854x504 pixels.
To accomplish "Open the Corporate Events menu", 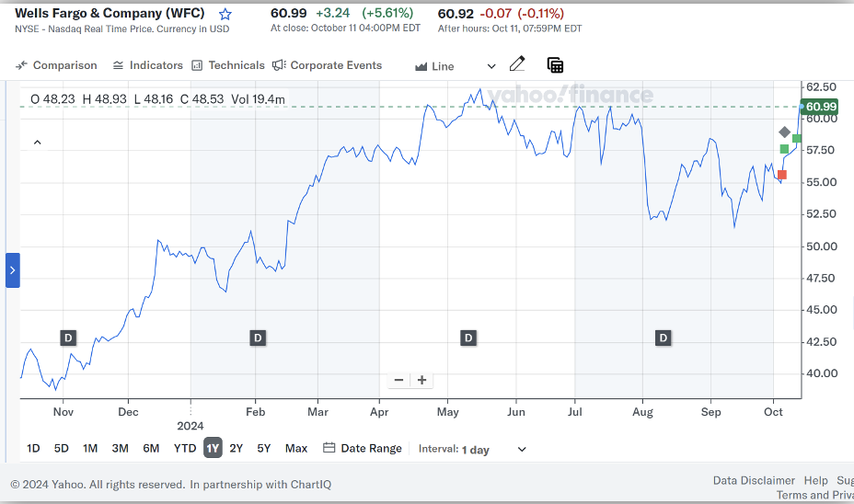I will pyautogui.click(x=328, y=65).
